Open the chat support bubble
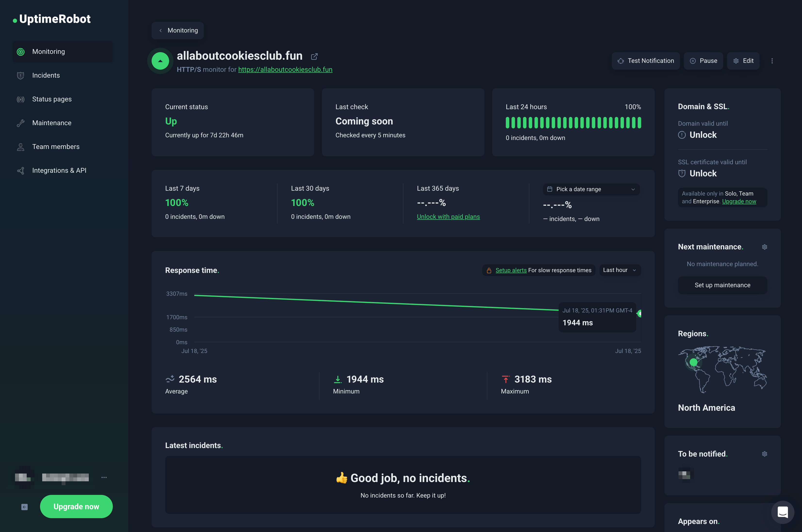This screenshot has height=532, width=802. (782, 512)
